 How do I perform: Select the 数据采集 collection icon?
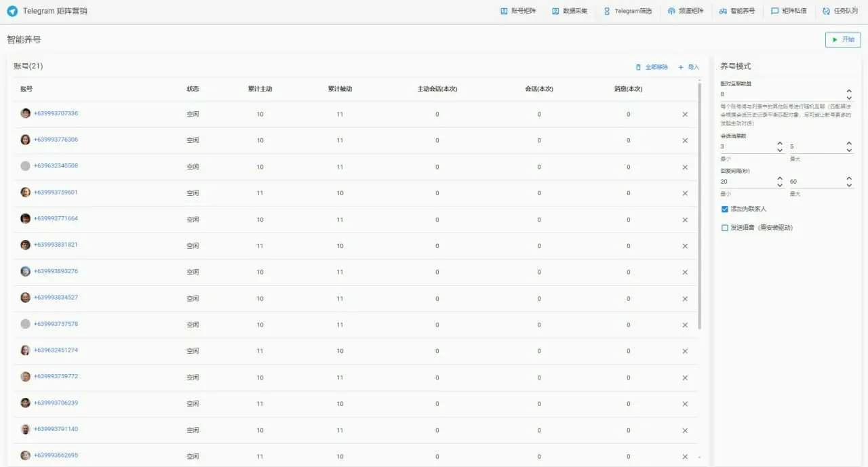[557, 11]
